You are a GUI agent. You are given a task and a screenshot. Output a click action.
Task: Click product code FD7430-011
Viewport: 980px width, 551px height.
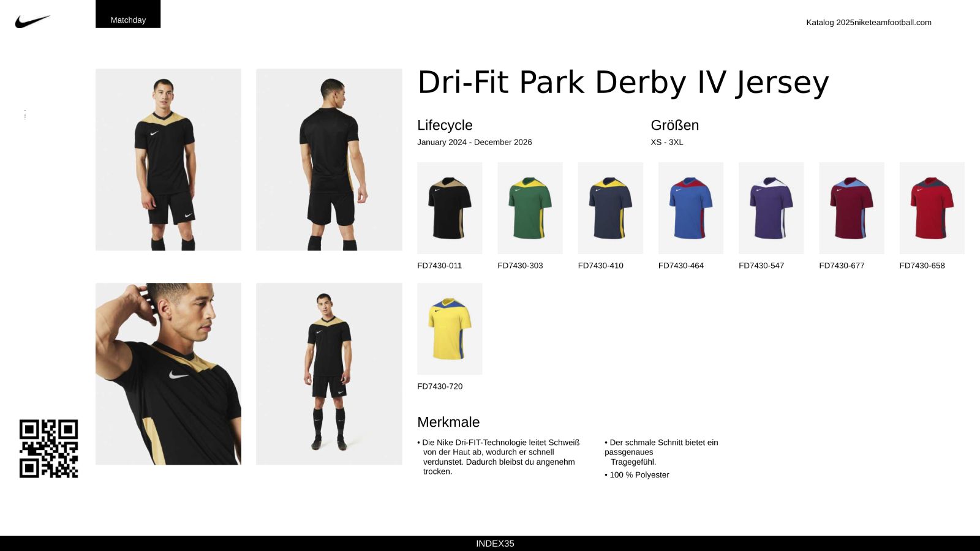440,266
